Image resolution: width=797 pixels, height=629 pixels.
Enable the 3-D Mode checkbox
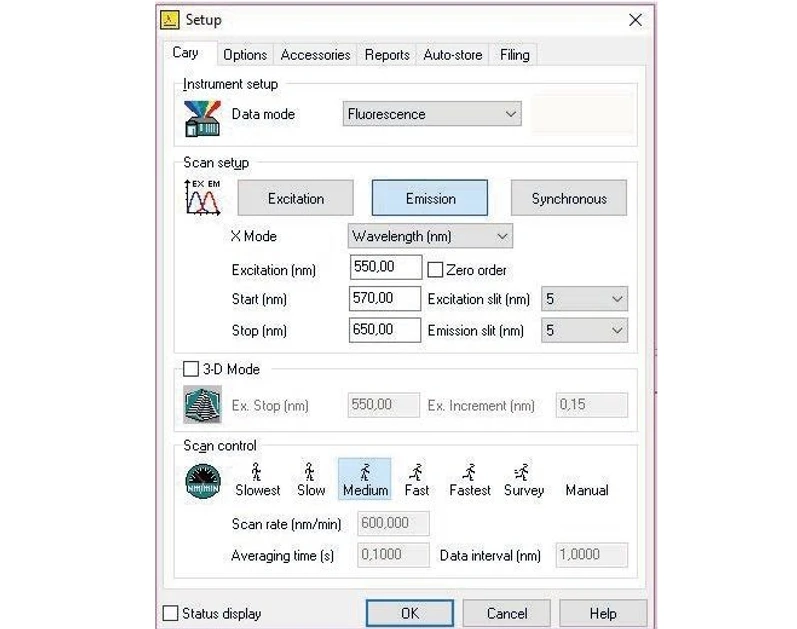pyautogui.click(x=191, y=369)
